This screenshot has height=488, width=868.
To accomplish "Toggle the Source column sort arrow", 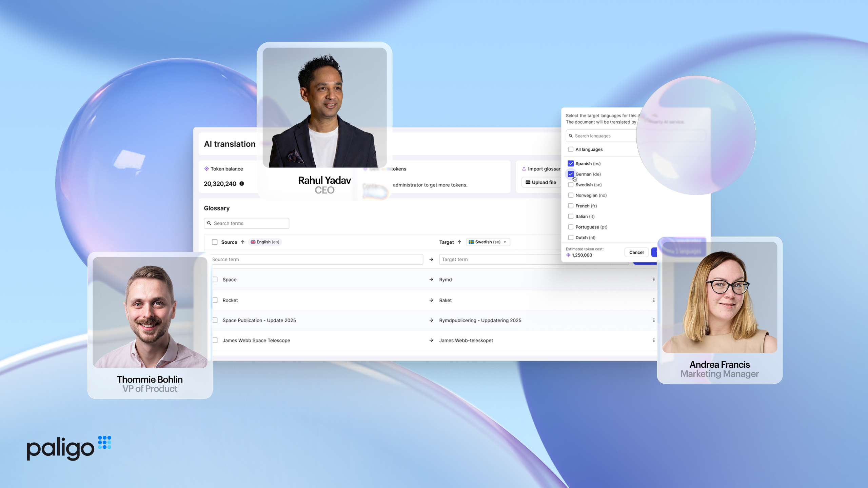I will [243, 242].
